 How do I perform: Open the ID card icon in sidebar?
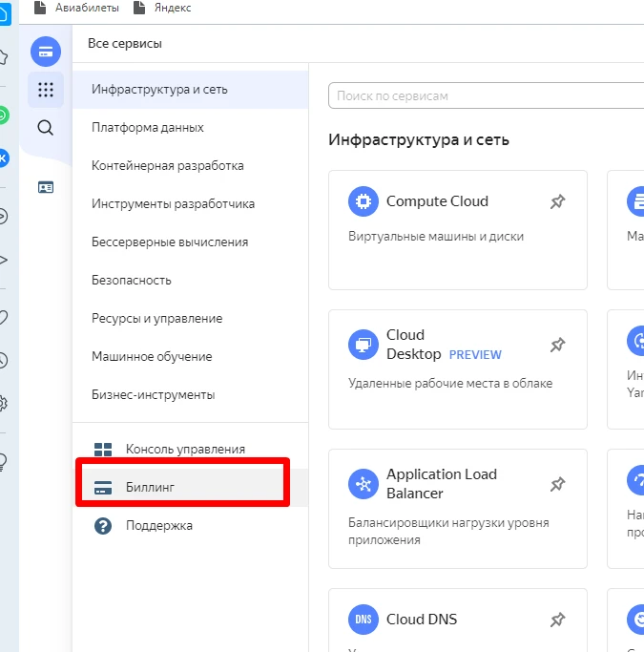46,187
